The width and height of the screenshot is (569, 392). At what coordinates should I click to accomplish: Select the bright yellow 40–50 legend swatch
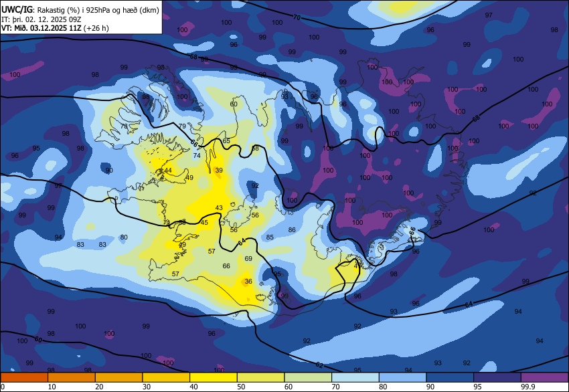click(x=214, y=377)
